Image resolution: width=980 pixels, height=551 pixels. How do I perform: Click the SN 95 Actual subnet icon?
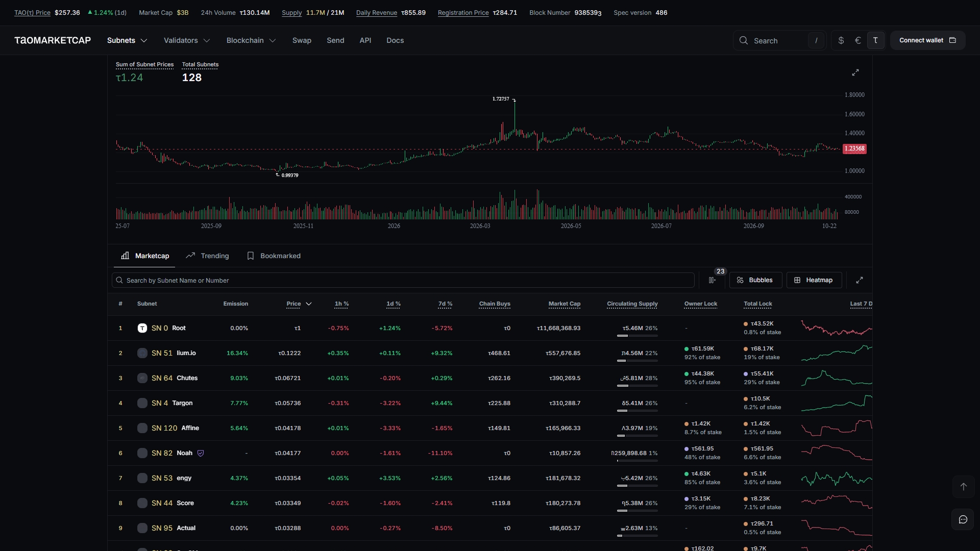142,528
